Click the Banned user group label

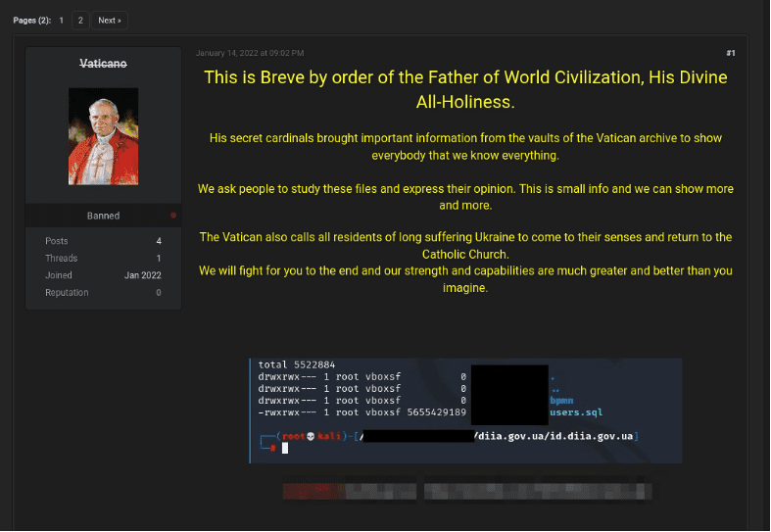click(103, 216)
